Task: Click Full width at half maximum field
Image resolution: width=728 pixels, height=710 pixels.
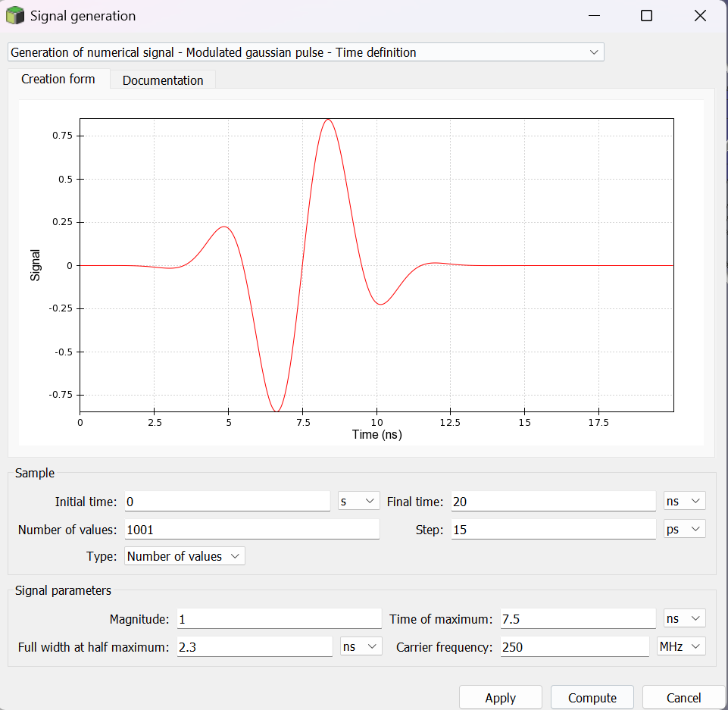Action: [x=254, y=647]
